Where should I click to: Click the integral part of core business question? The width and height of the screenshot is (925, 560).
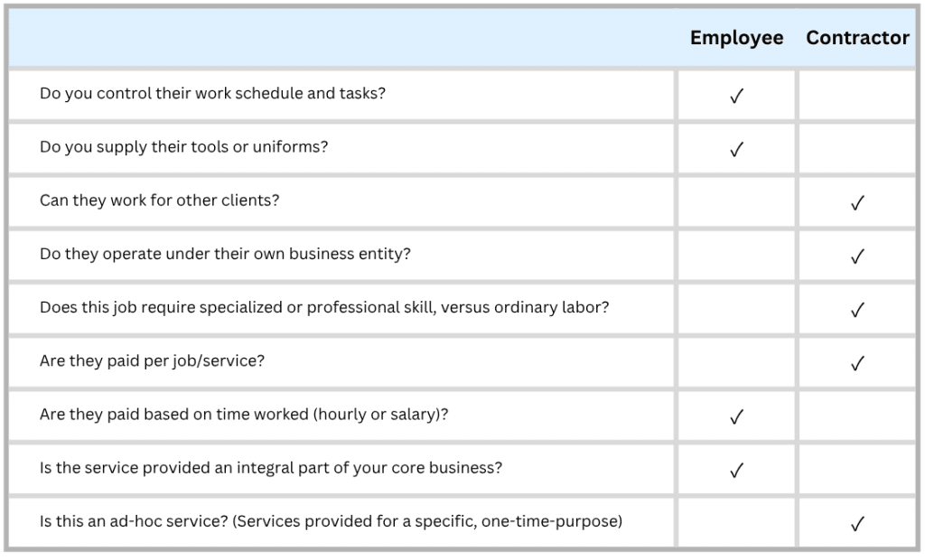point(271,468)
